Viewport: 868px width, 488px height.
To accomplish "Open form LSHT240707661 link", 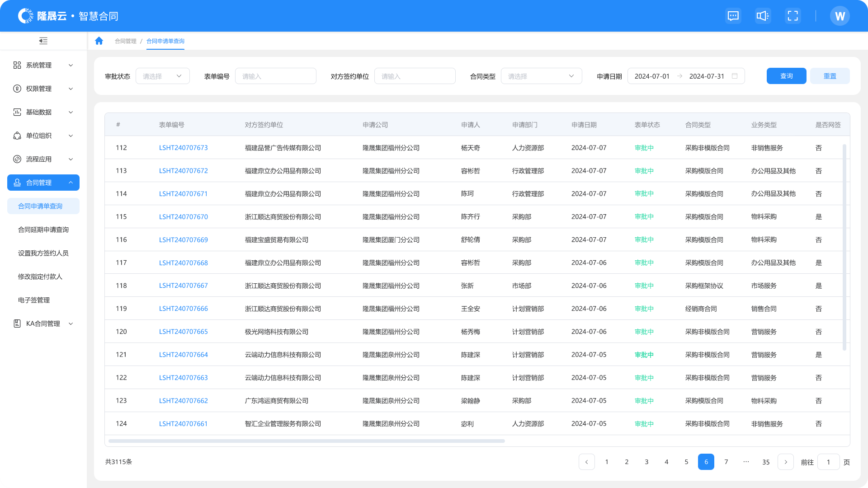I will click(x=184, y=424).
